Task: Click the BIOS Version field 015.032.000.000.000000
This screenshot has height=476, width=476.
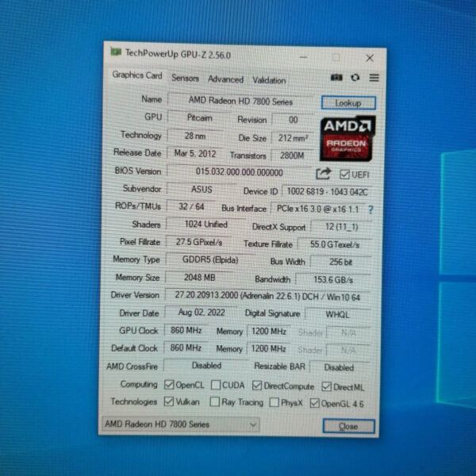Action: click(240, 172)
